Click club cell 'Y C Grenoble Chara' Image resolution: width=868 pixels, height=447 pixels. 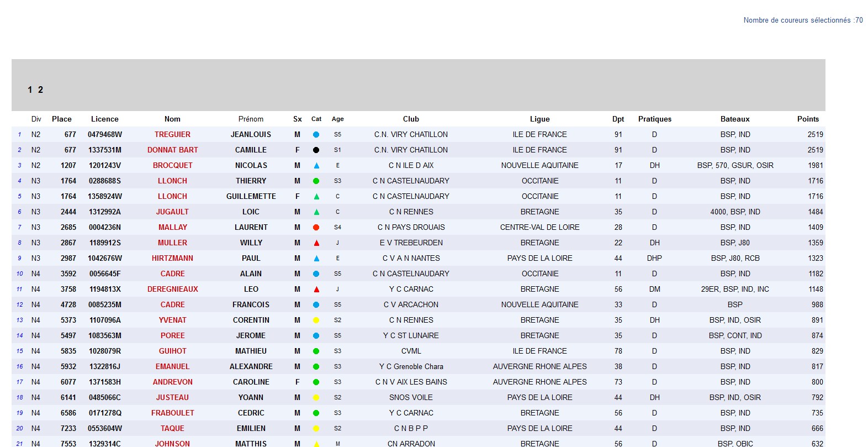(x=411, y=366)
